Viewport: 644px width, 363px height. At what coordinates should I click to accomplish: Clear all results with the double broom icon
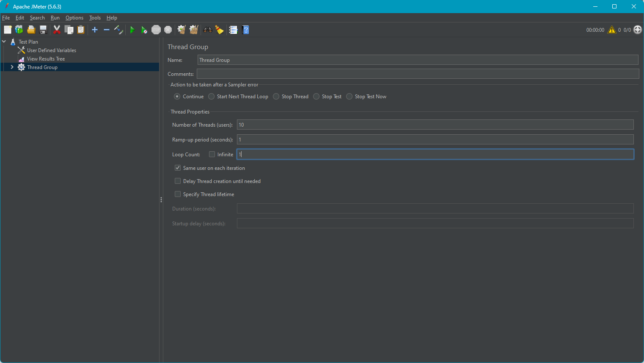tap(194, 30)
